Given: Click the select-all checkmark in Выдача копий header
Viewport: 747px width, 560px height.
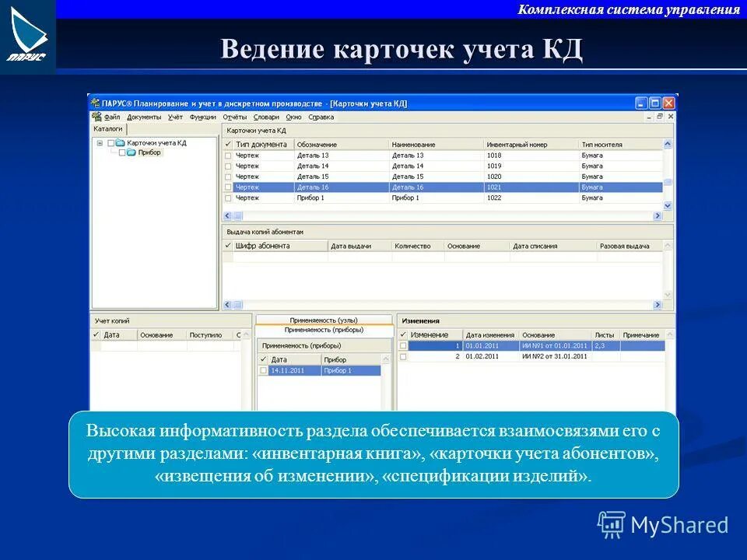Looking at the screenshot, I should click(228, 246).
